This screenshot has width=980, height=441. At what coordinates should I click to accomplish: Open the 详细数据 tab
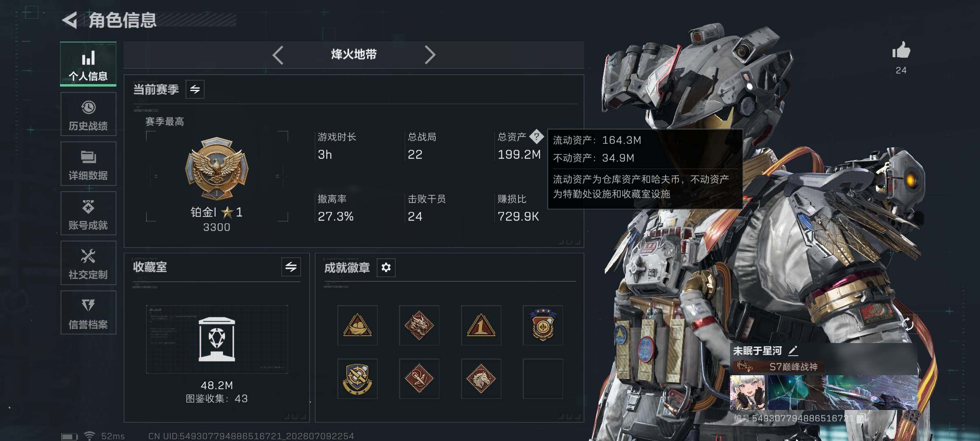(88, 164)
